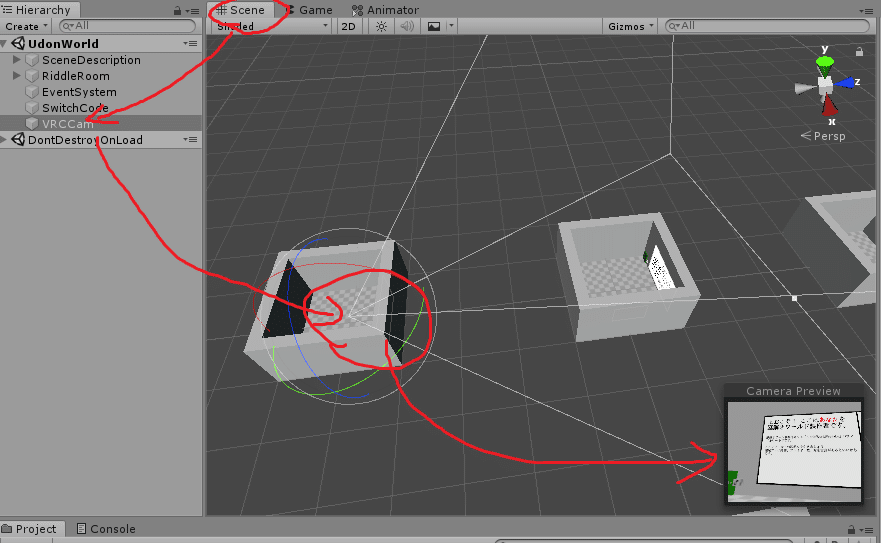The width and height of the screenshot is (881, 543).
Task: Click the EventSystem cube icon
Action: (32, 92)
